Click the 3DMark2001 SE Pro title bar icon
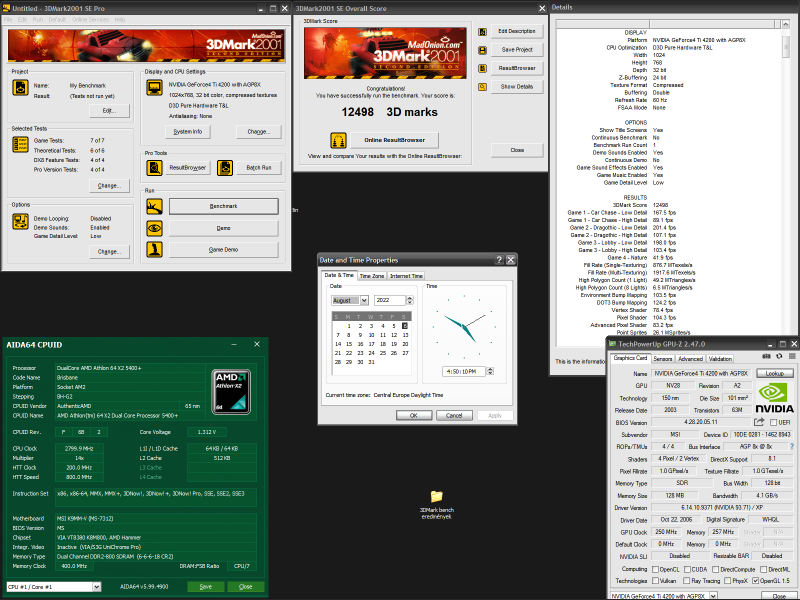The width and height of the screenshot is (800, 600). pos(7,8)
